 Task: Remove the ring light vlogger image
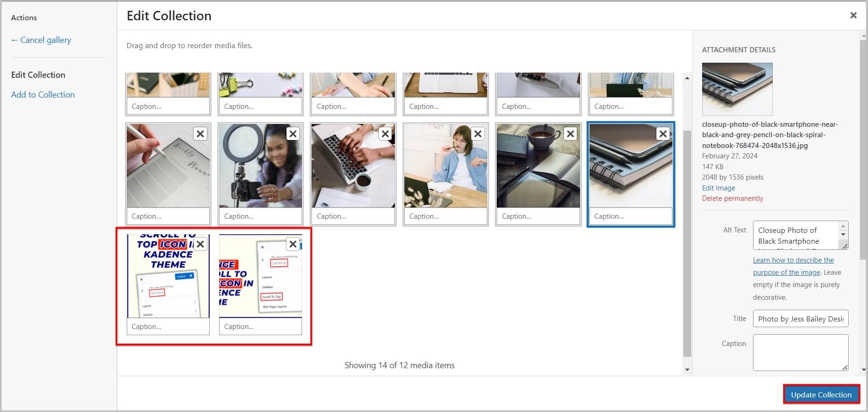point(293,134)
